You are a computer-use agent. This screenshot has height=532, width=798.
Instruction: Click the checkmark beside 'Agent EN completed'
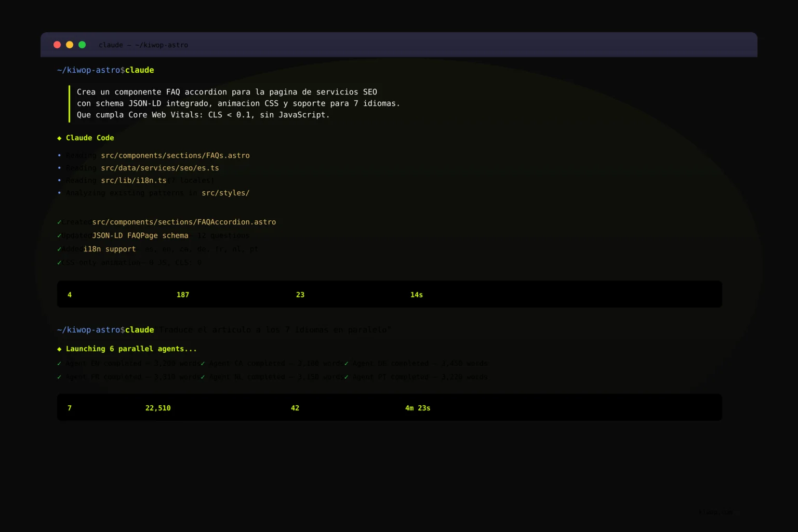pos(59,363)
